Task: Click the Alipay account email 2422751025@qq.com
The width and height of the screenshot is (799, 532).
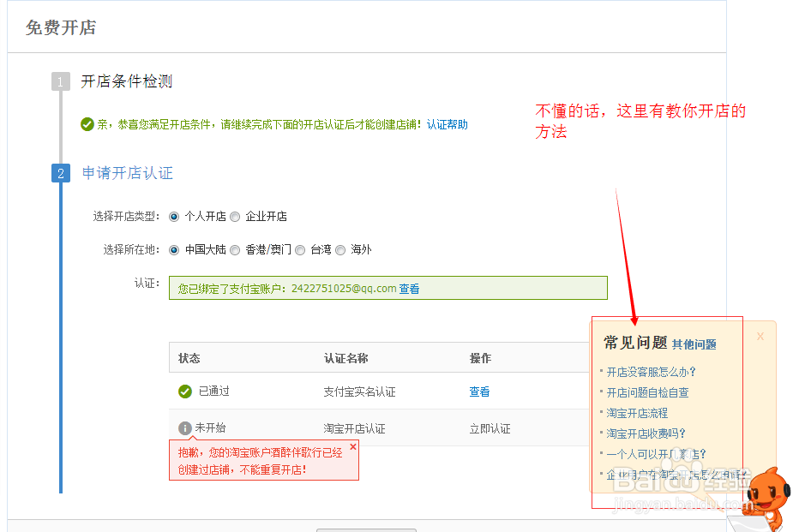Action: pyautogui.click(x=344, y=289)
